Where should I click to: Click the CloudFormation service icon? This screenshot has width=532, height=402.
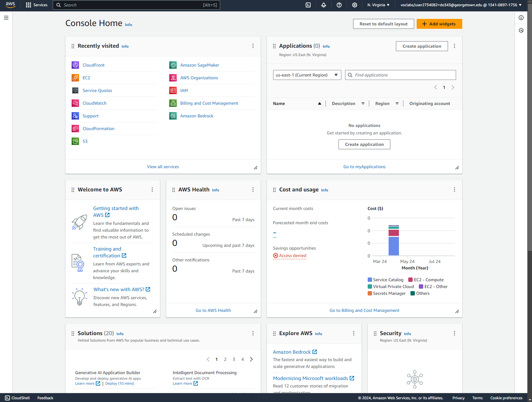tap(75, 129)
